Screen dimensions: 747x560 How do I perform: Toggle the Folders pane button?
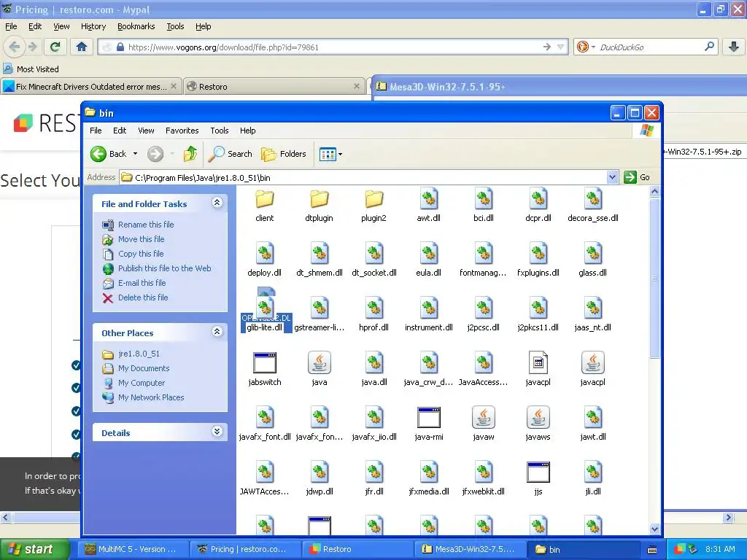284,154
